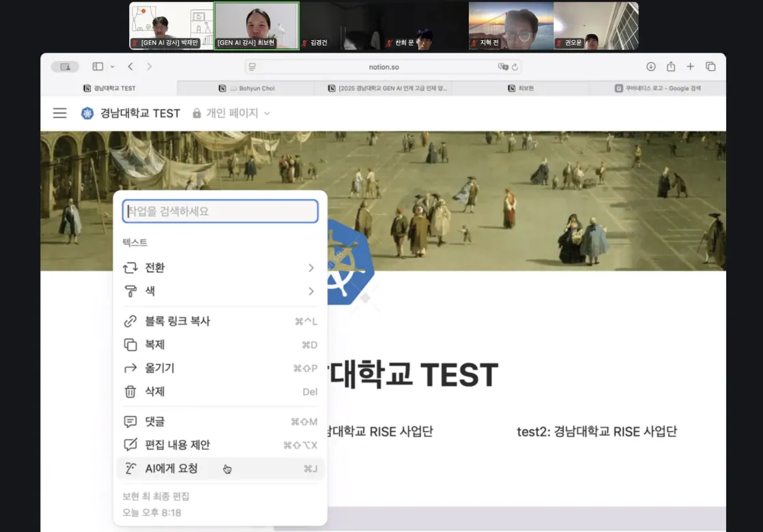
Task: Select 댓글 menu item
Action: pyautogui.click(x=220, y=422)
